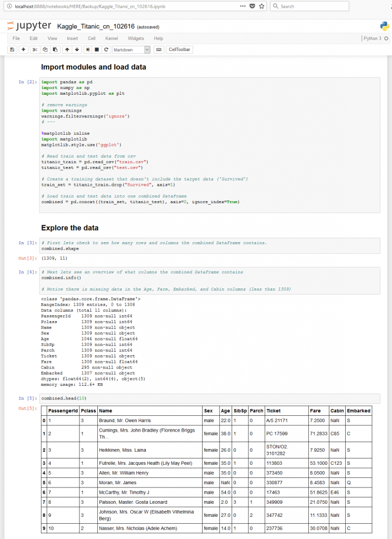Open the cell type Markdown dropdown
The height and width of the screenshot is (539, 392).
coord(131,50)
